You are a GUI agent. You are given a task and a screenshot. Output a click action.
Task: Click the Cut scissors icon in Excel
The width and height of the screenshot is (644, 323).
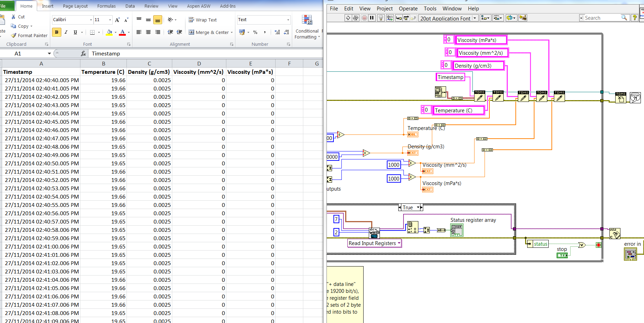[x=13, y=17]
